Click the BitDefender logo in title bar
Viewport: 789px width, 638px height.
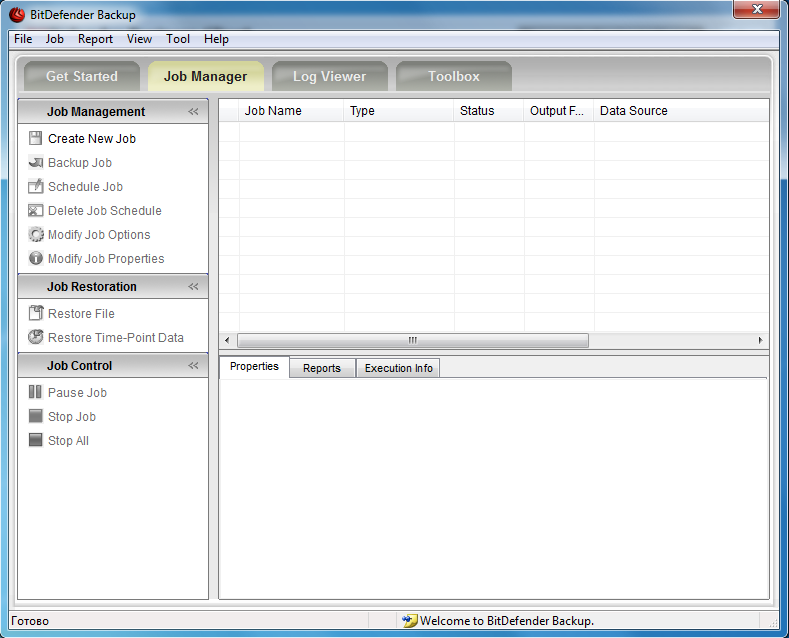[x=17, y=15]
